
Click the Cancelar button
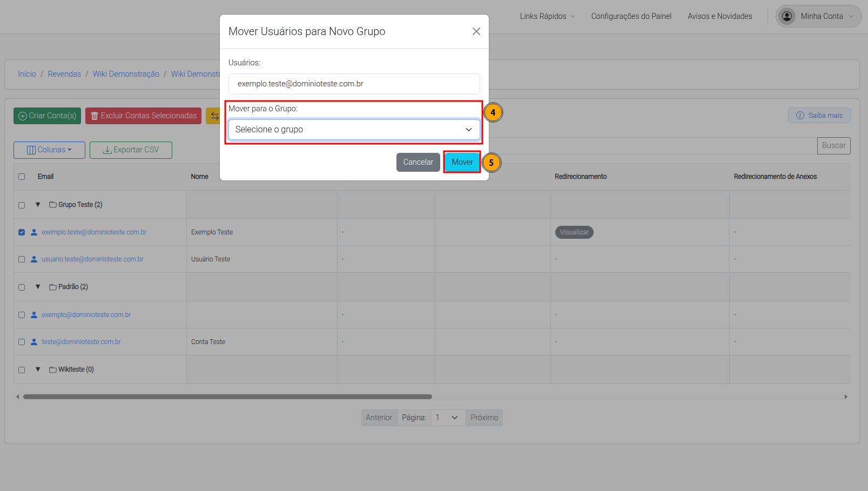[x=418, y=162]
